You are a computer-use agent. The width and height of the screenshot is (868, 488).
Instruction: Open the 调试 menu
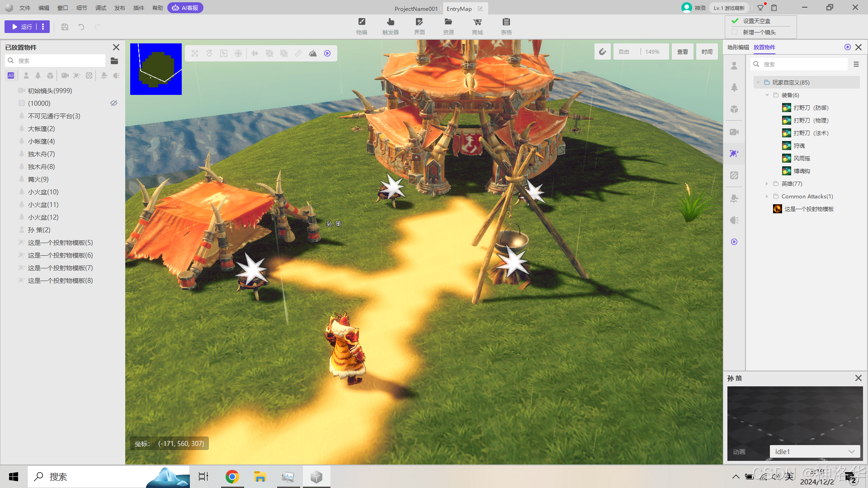click(x=100, y=8)
